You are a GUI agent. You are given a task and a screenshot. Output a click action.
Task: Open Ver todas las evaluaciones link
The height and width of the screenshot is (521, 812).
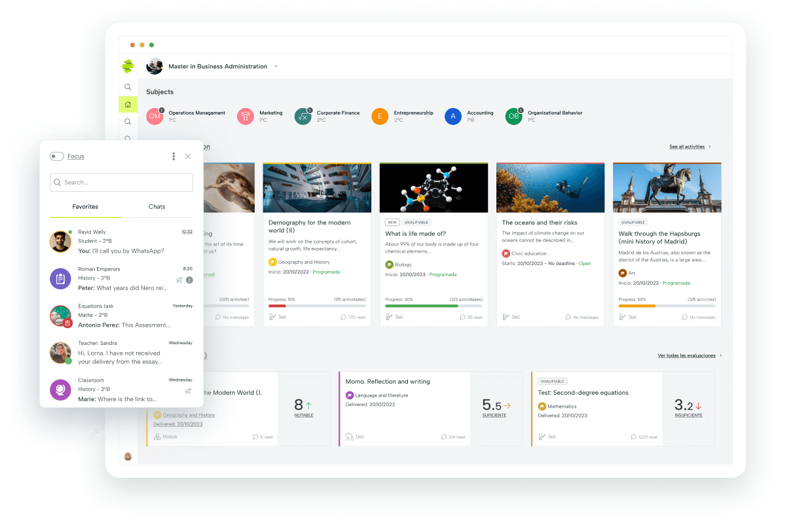click(x=687, y=355)
